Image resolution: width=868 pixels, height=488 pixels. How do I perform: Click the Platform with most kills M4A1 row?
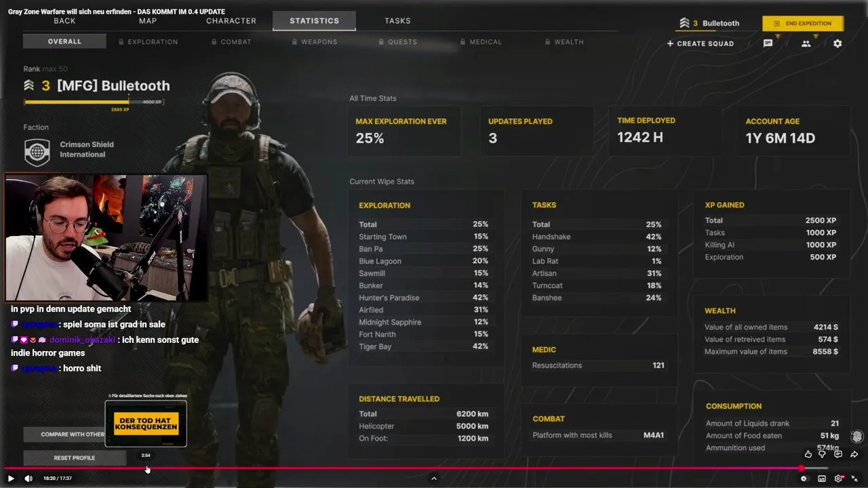598,435
